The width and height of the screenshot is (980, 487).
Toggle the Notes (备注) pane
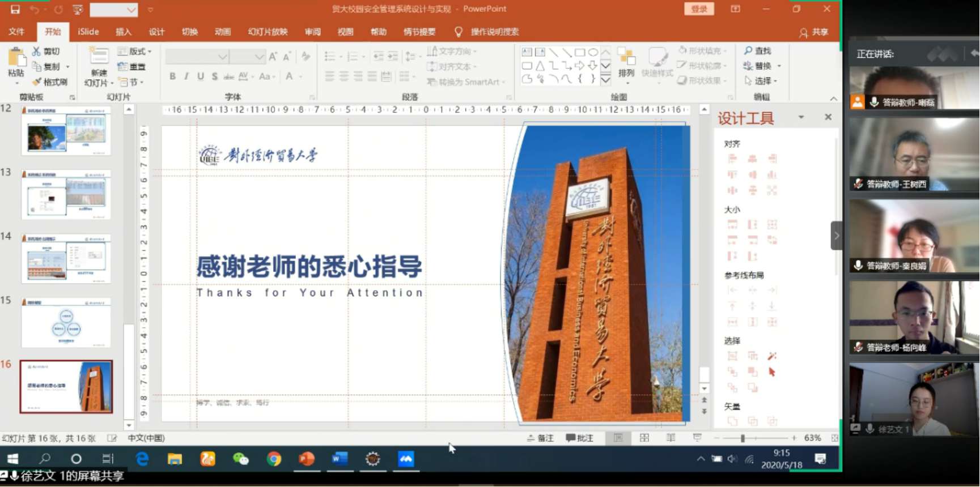(540, 438)
